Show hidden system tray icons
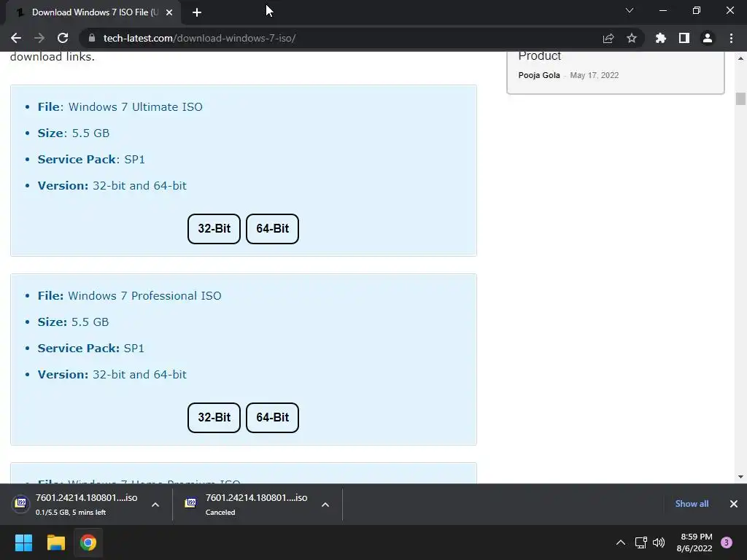Image resolution: width=747 pixels, height=560 pixels. (621, 542)
